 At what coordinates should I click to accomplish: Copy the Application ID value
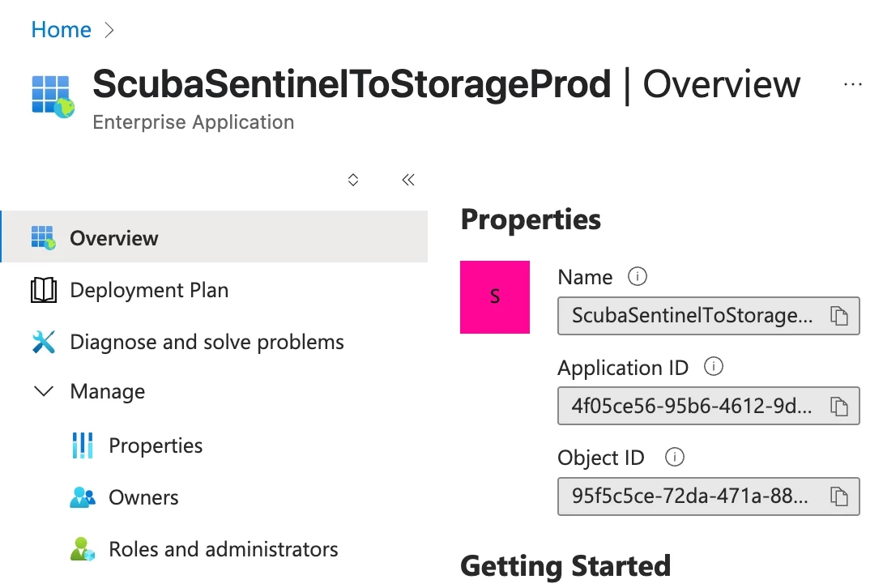(x=839, y=406)
